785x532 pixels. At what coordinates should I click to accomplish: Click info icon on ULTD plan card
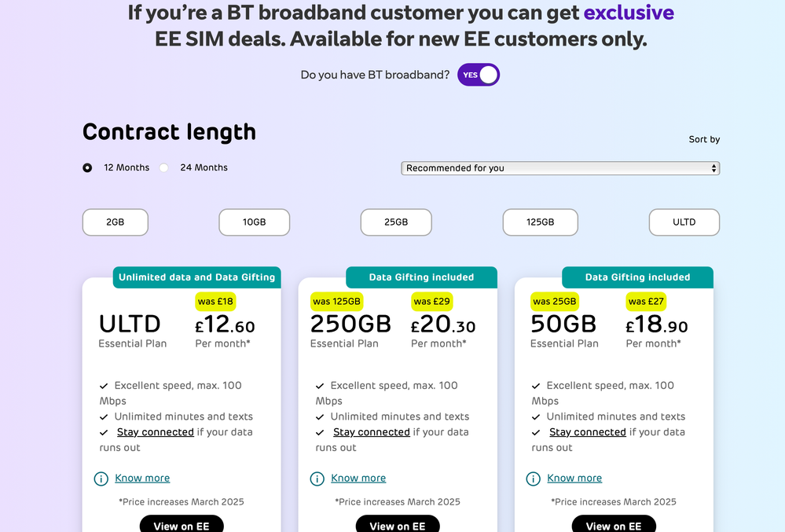[x=101, y=479]
